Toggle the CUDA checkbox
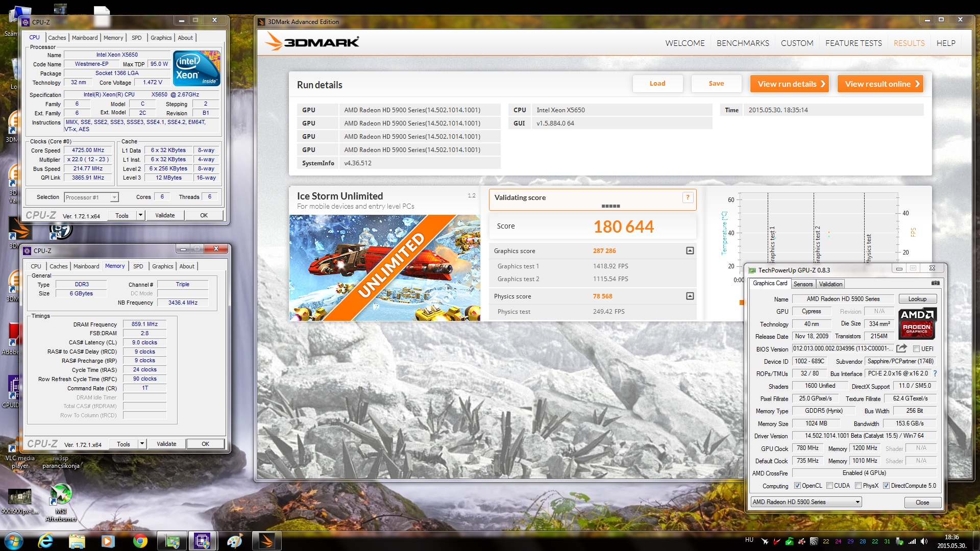Screen dimensions: 980x551 coord(829,486)
